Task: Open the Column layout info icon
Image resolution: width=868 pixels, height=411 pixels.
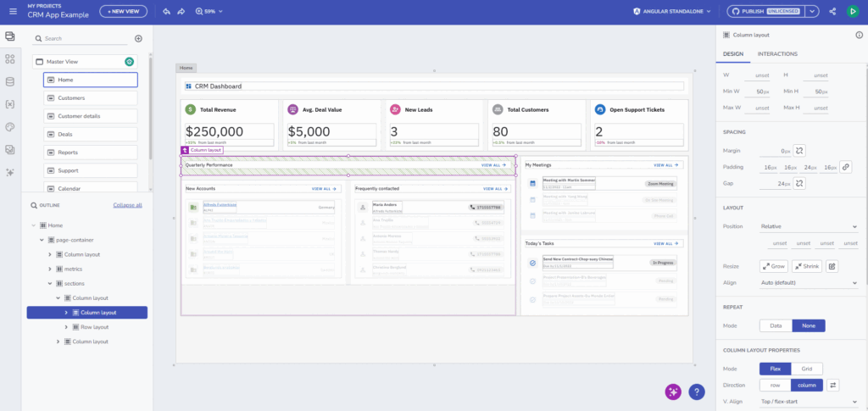Action: point(860,35)
